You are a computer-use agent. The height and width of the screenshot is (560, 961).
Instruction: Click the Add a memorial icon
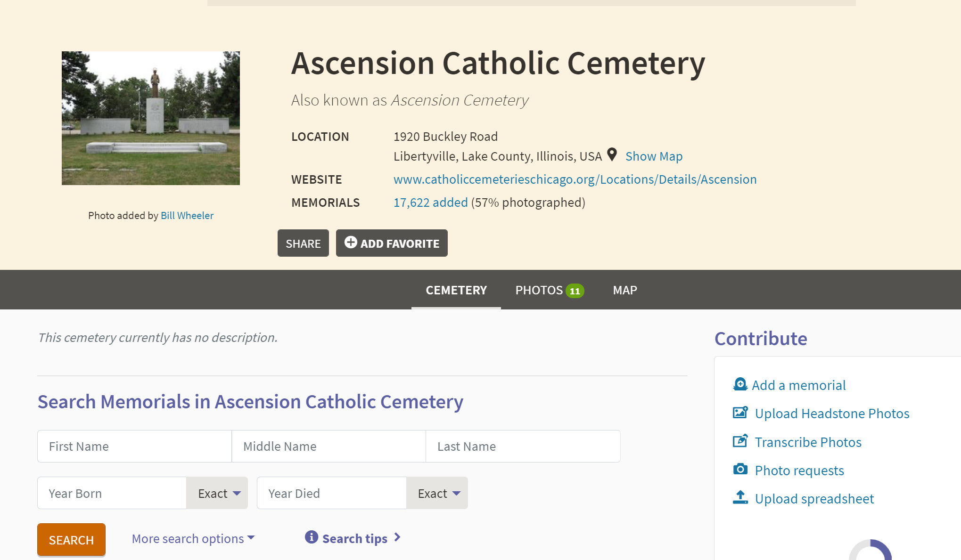click(740, 384)
